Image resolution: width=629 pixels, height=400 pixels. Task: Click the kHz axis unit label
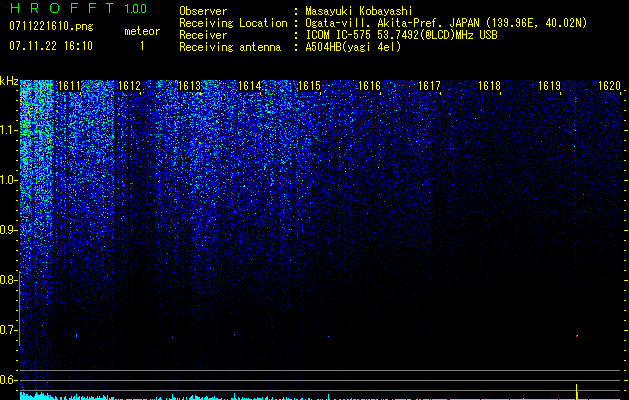pyautogui.click(x=9, y=81)
